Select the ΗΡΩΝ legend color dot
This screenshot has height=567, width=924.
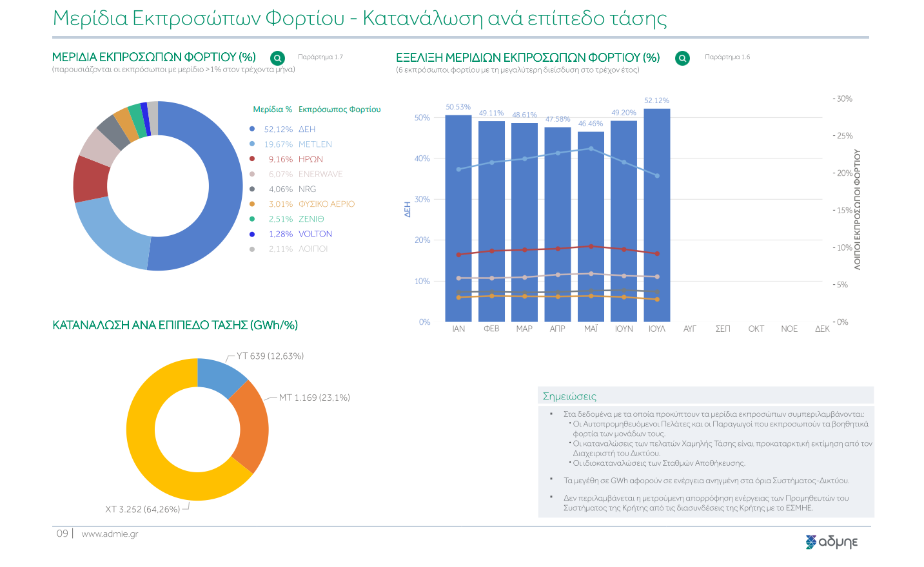point(252,159)
